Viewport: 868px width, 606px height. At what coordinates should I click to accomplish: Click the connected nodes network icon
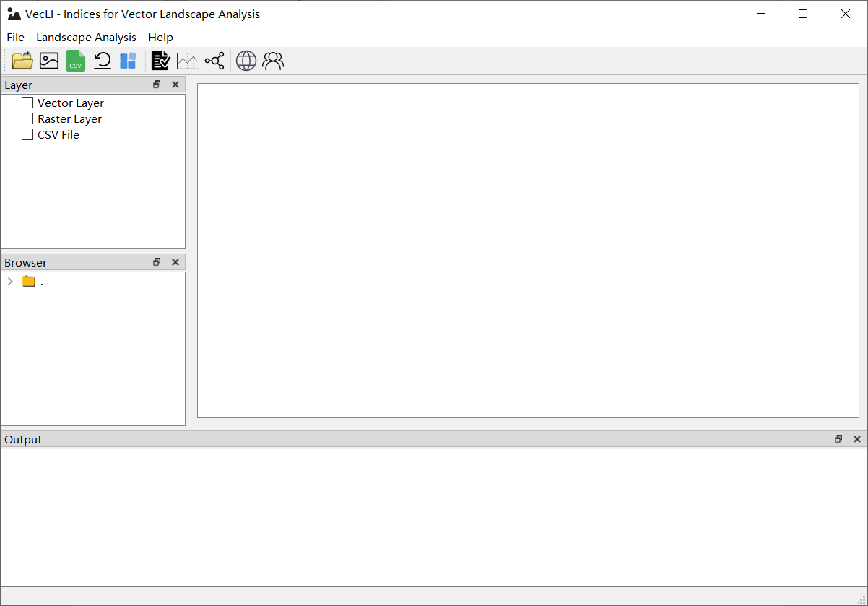214,61
